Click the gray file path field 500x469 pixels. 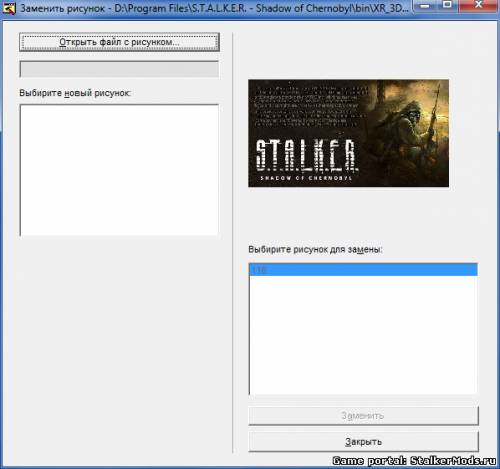(119, 69)
